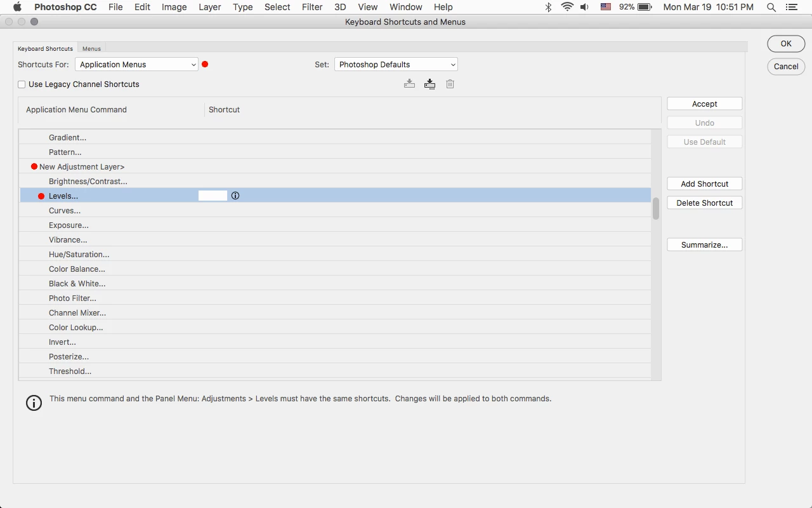812x508 pixels.
Task: Click the date and time in menu bar
Action: (x=708, y=7)
